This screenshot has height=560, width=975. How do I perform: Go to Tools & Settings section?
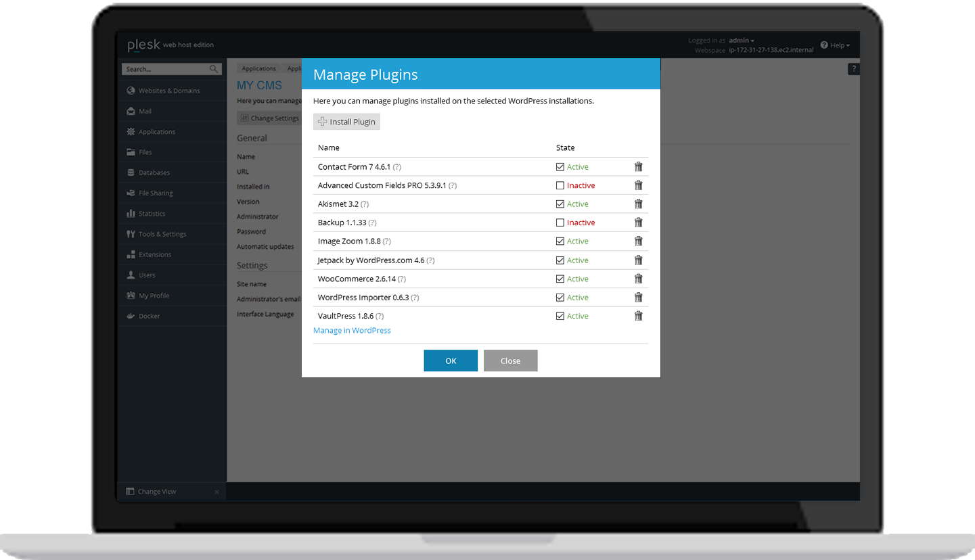[172, 234]
